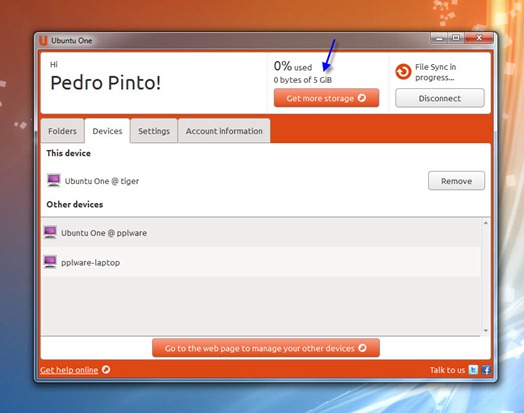
Task: Click the 0% used storage label
Action: click(x=293, y=66)
